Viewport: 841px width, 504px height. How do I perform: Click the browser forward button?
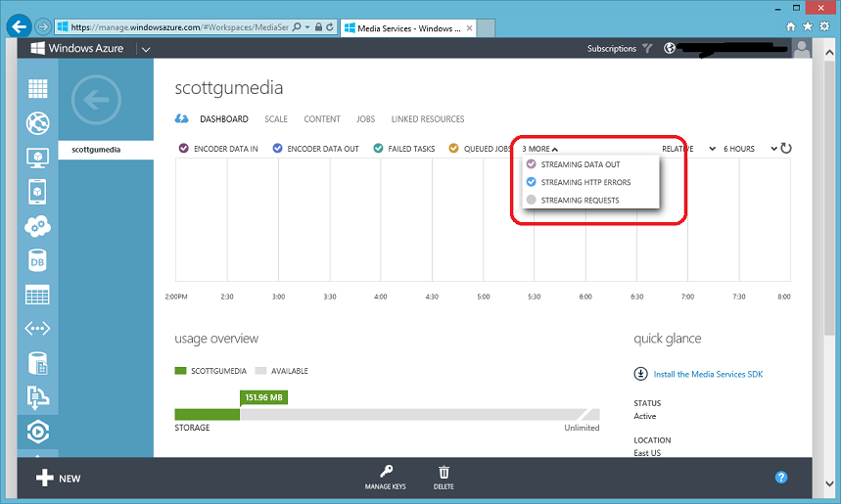point(43,26)
